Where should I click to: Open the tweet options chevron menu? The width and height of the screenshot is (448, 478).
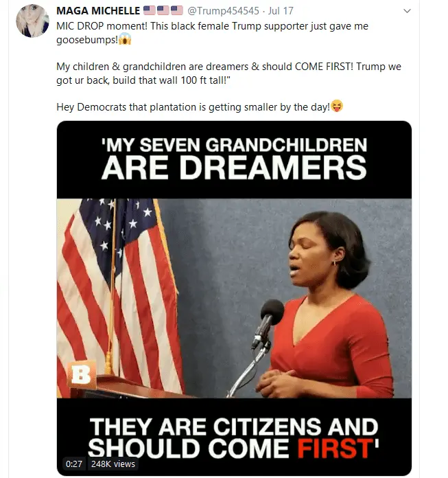coord(407,11)
